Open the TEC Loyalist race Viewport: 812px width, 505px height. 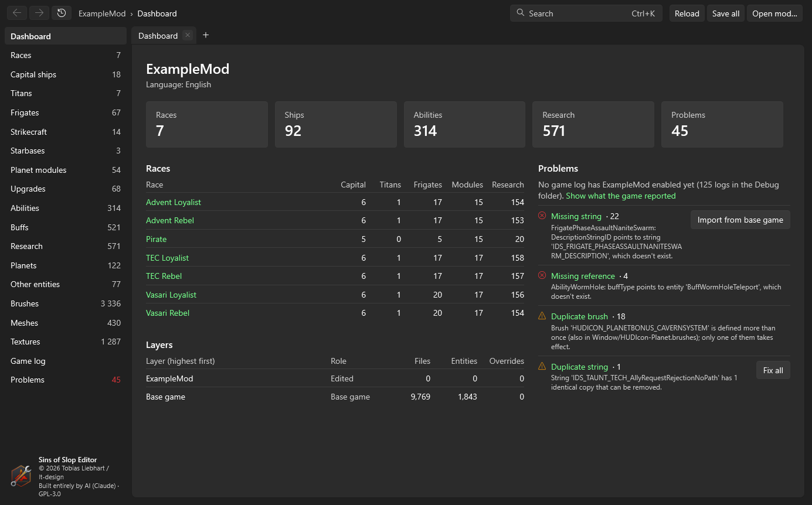(167, 258)
